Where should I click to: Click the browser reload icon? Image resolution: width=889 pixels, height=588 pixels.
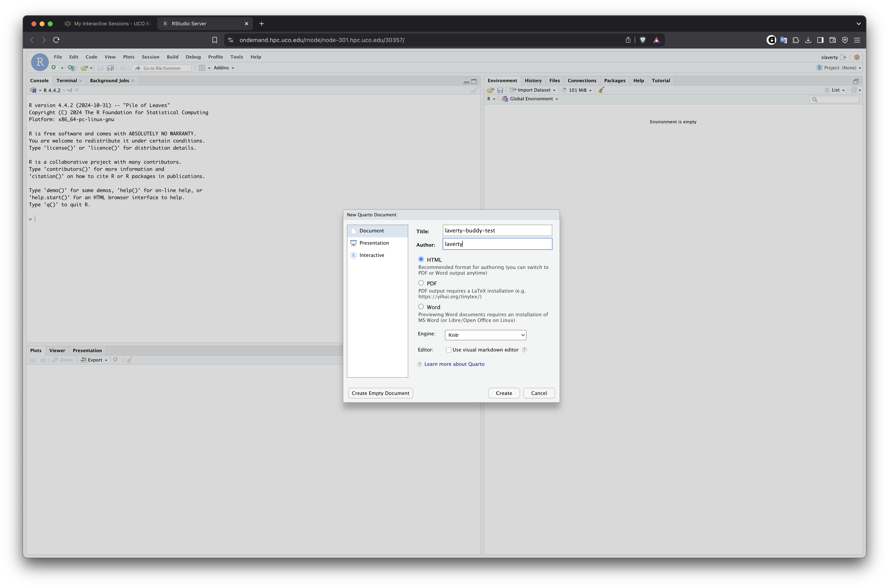coord(56,40)
